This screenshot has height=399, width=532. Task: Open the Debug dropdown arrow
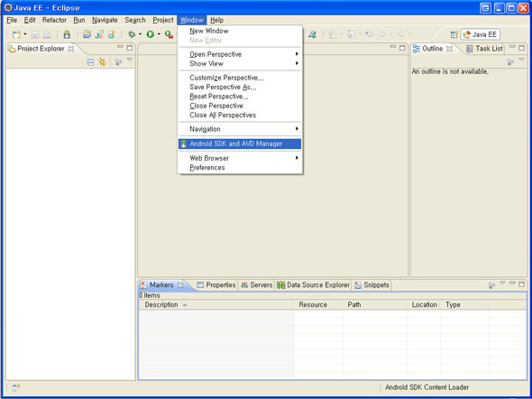coord(140,34)
